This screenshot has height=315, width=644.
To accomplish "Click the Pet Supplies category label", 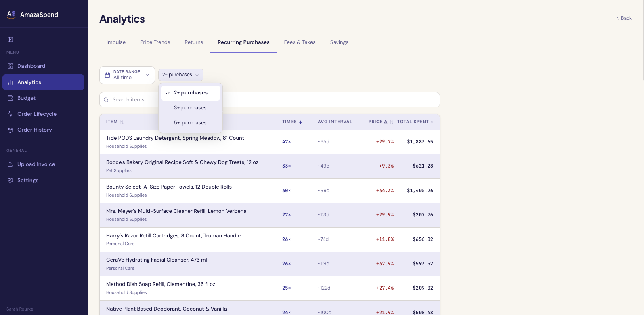I will [x=119, y=170].
